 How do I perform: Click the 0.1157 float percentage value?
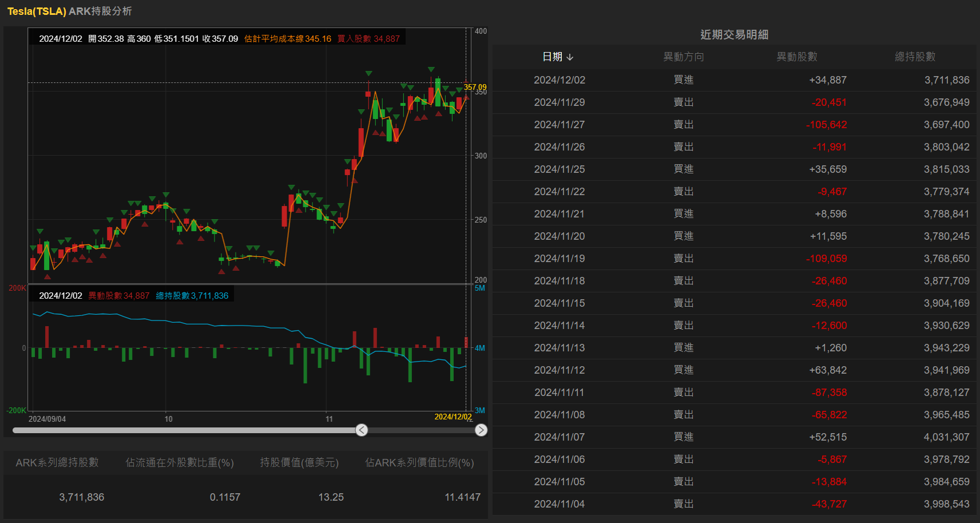coord(225,497)
